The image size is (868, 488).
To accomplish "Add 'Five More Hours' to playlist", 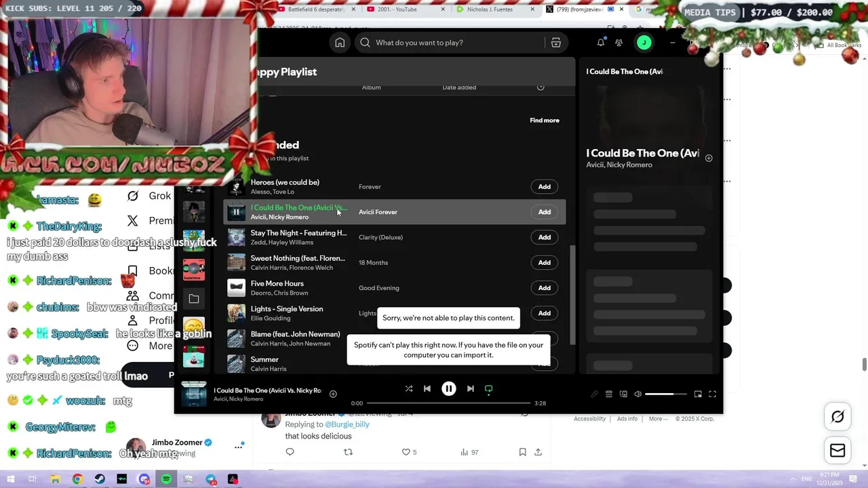I will point(545,288).
